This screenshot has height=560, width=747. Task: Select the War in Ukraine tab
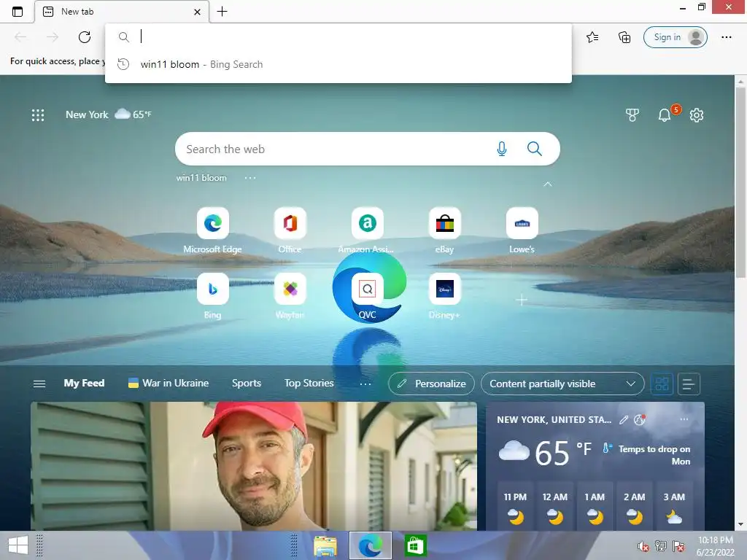pos(169,384)
